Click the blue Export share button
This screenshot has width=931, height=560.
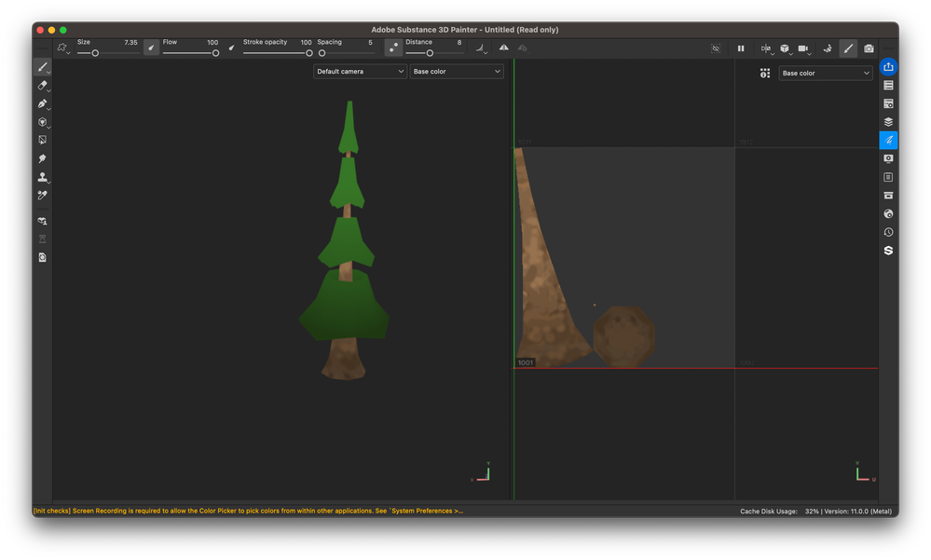coord(888,67)
